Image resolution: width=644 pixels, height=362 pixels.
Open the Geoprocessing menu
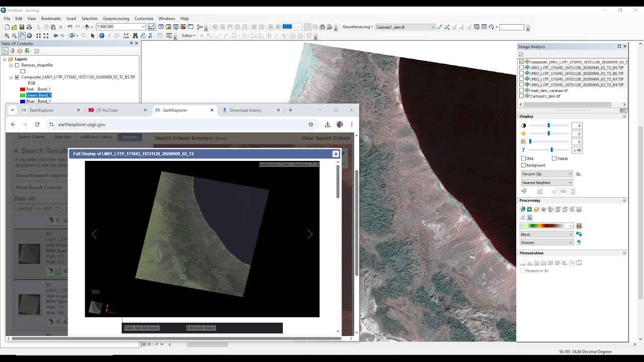(116, 19)
